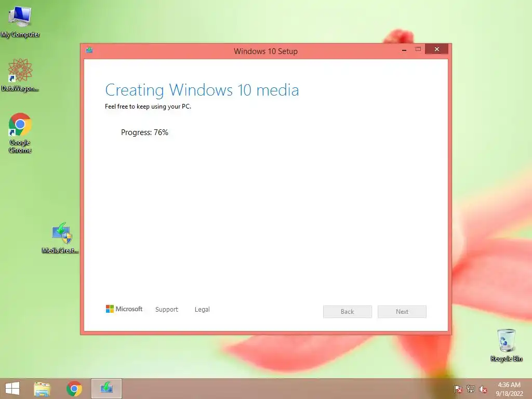Launch Chrome from the taskbar
This screenshot has width=532, height=399.
pyautogui.click(x=74, y=389)
